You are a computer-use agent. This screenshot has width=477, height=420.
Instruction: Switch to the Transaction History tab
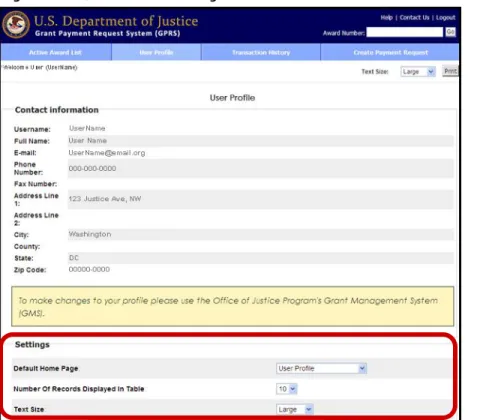coord(261,52)
